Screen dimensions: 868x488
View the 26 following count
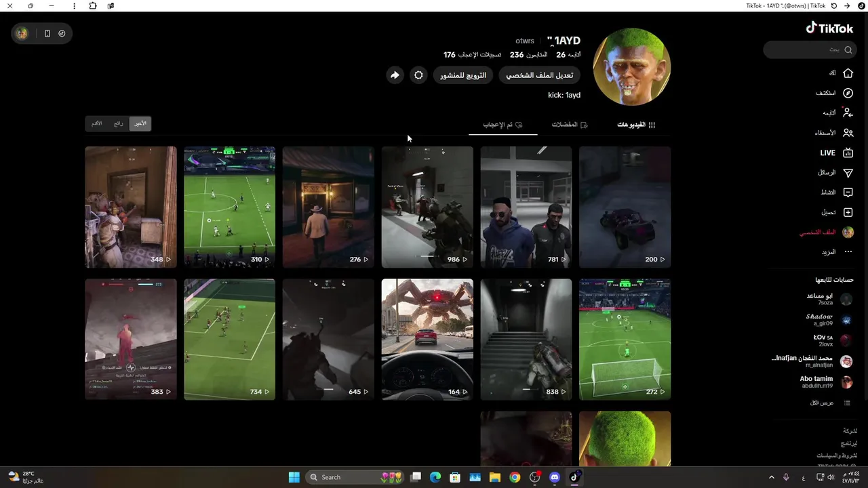click(568, 55)
